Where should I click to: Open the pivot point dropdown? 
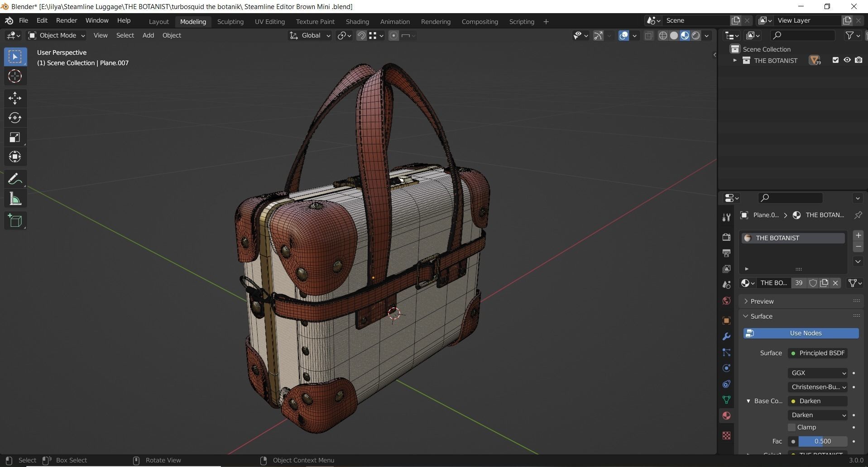click(344, 36)
